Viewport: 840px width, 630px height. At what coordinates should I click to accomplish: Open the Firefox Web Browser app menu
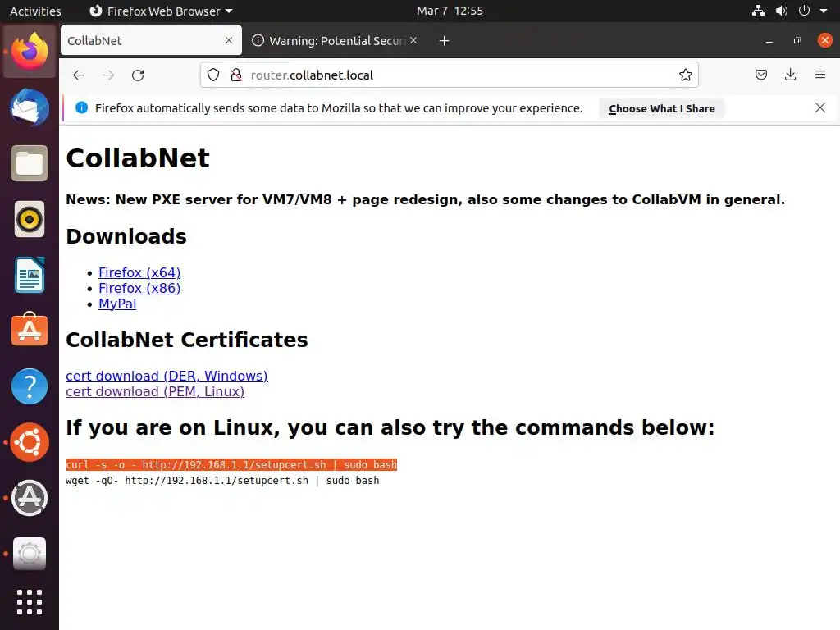coord(161,11)
